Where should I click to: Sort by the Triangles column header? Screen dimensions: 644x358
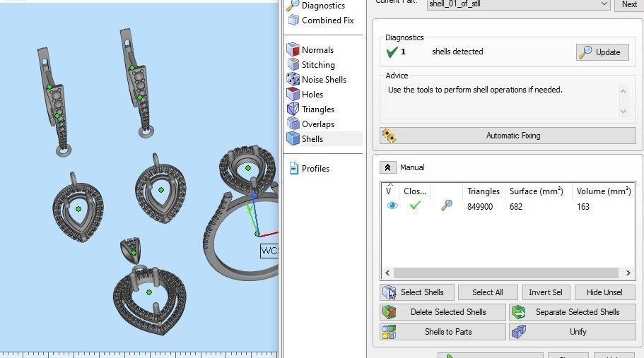483,191
